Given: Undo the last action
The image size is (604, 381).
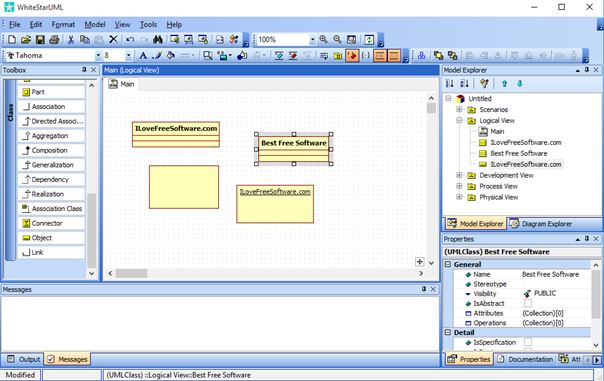Looking at the screenshot, I should 130,39.
